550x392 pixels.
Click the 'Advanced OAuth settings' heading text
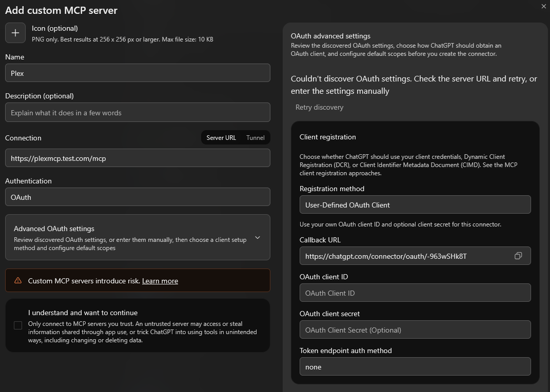point(54,229)
